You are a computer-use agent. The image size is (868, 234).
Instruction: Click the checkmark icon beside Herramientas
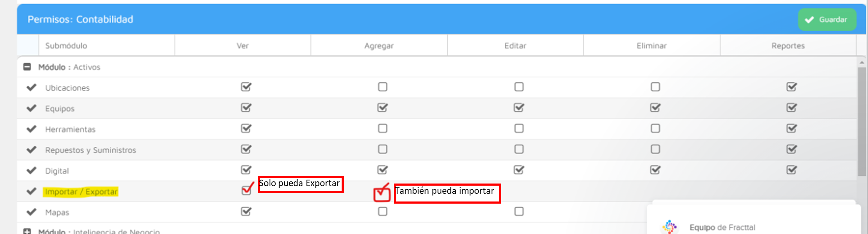point(31,129)
